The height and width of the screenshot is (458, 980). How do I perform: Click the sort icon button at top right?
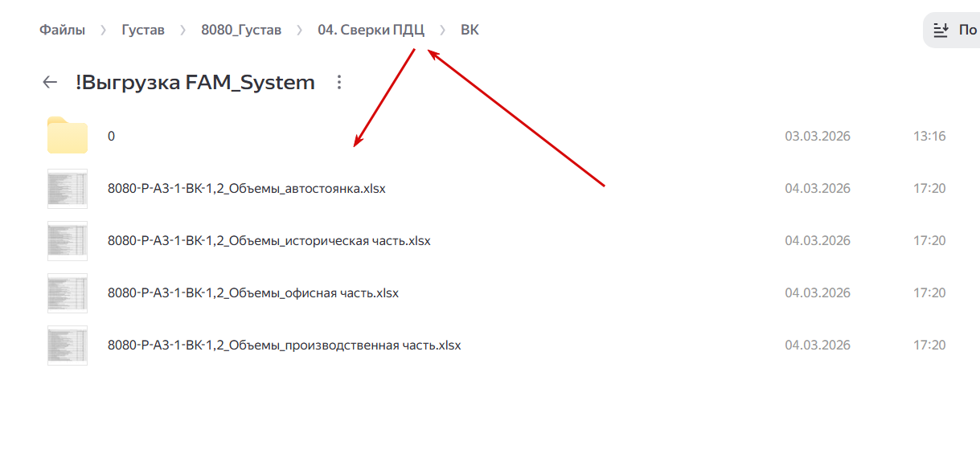[x=941, y=31]
